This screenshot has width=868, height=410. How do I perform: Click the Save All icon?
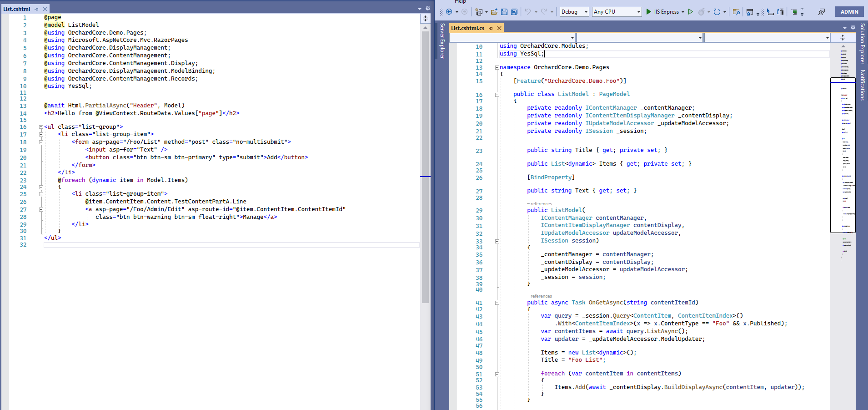coord(514,12)
